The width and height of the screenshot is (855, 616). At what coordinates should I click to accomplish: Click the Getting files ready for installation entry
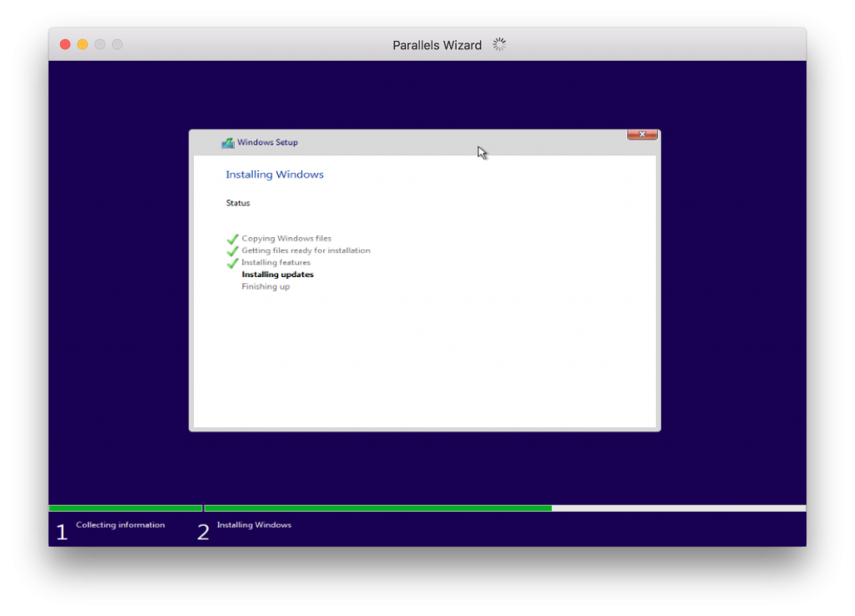306,250
